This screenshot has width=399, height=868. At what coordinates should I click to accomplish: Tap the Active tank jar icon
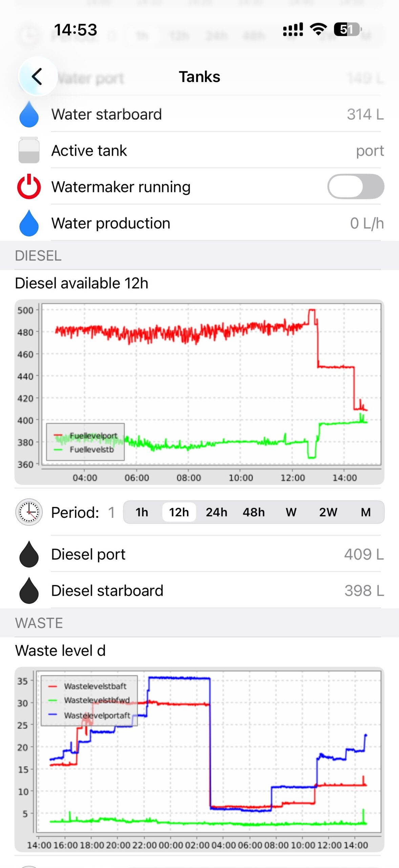coord(29,150)
